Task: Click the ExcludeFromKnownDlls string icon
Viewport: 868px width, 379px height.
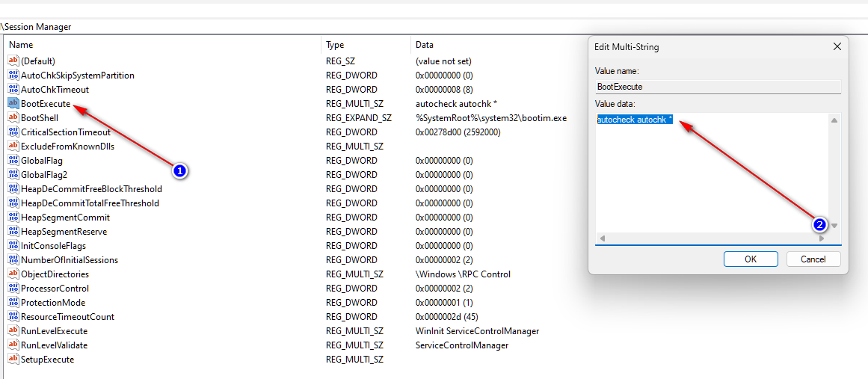Action: pos(13,146)
